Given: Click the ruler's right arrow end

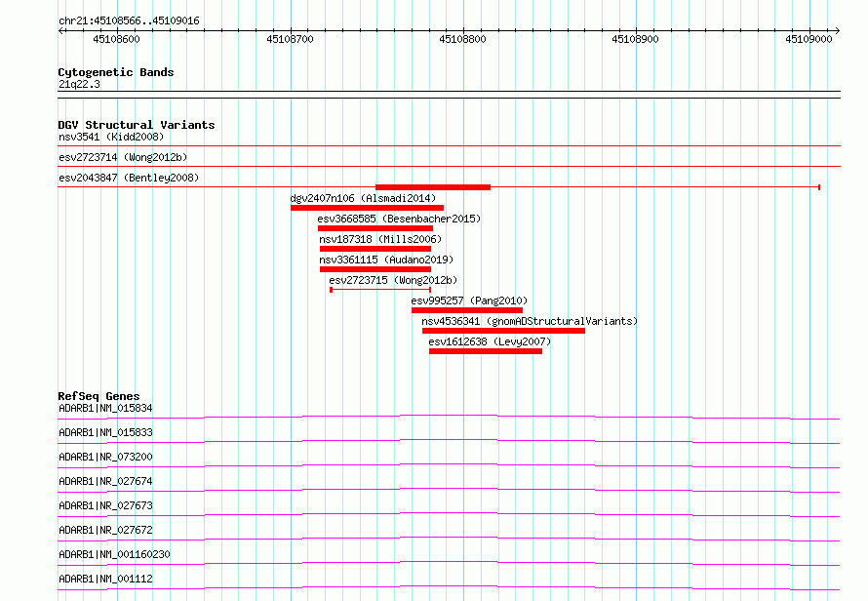Looking at the screenshot, I should [837, 31].
